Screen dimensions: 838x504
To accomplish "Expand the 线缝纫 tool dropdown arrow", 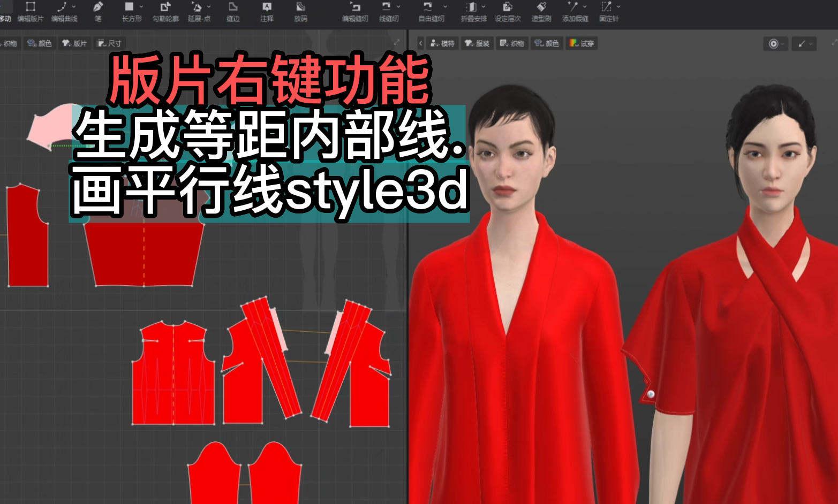I will [398, 6].
